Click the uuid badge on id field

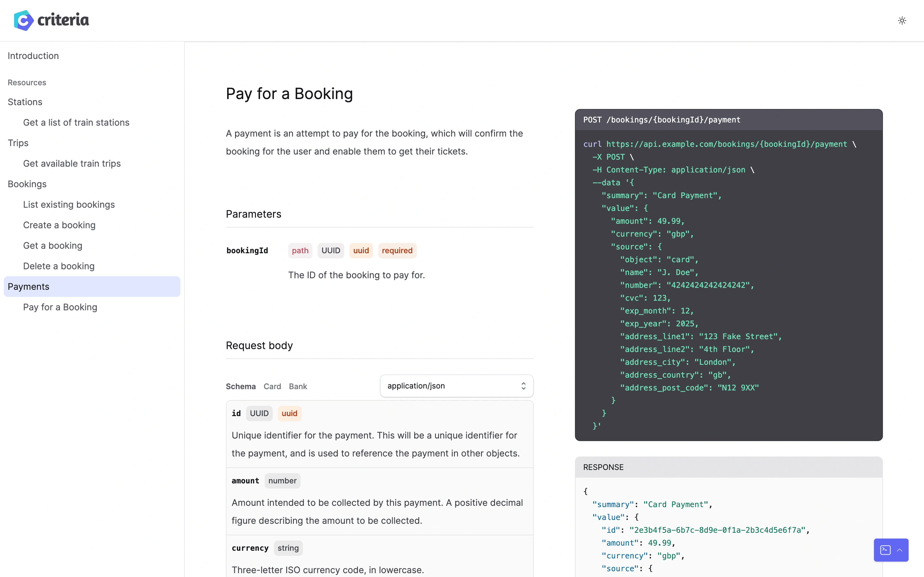(x=289, y=414)
